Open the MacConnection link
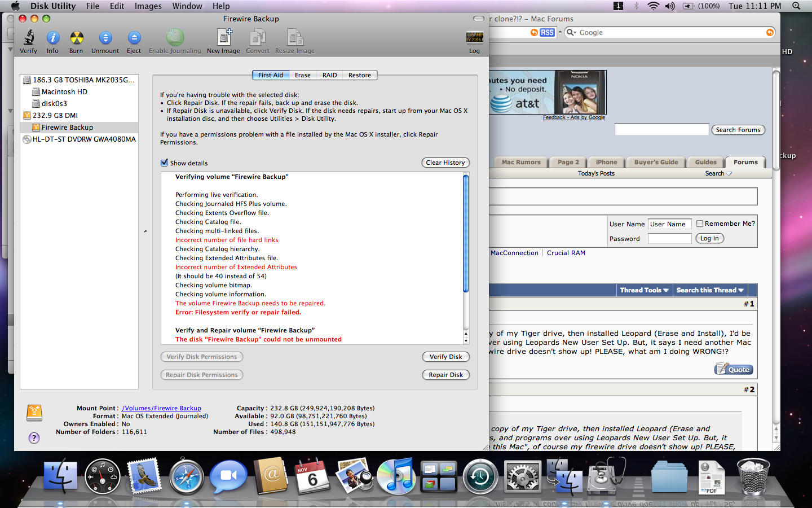 tap(514, 253)
